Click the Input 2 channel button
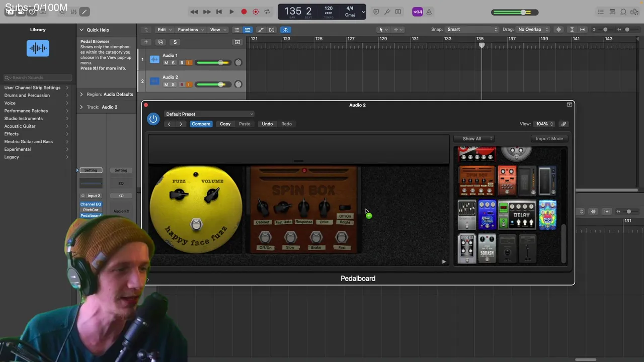Image resolution: width=644 pixels, height=362 pixels. tap(94, 196)
